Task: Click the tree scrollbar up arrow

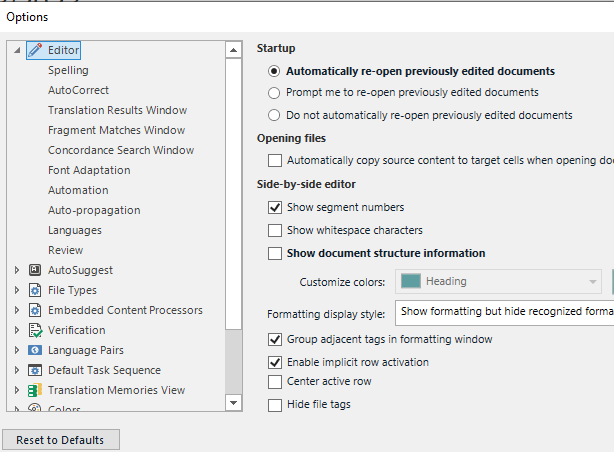Action: 234,50
